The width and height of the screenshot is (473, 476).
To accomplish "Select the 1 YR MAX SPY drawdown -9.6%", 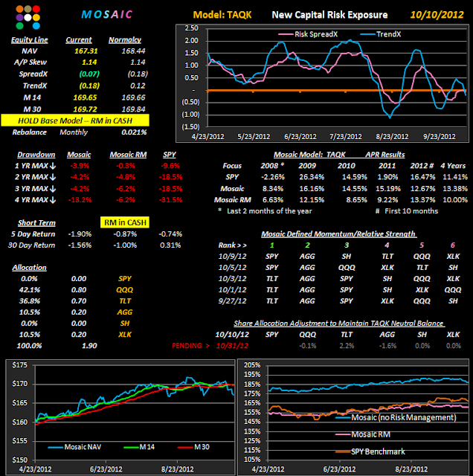I will 170,166.
